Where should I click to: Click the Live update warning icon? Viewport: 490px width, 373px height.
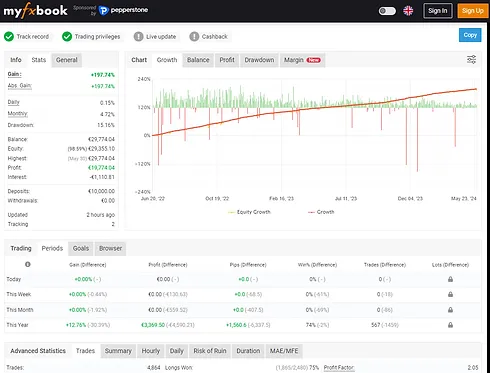click(138, 37)
